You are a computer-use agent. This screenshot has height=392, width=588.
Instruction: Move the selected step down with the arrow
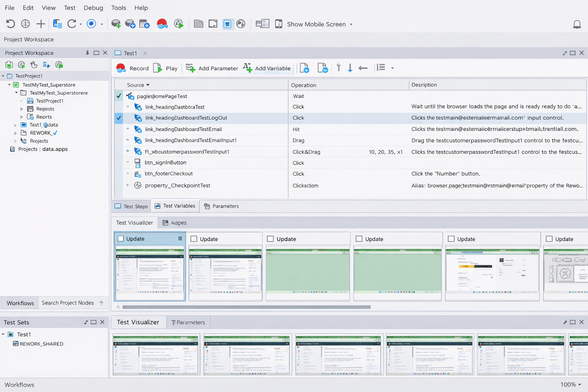click(x=350, y=68)
